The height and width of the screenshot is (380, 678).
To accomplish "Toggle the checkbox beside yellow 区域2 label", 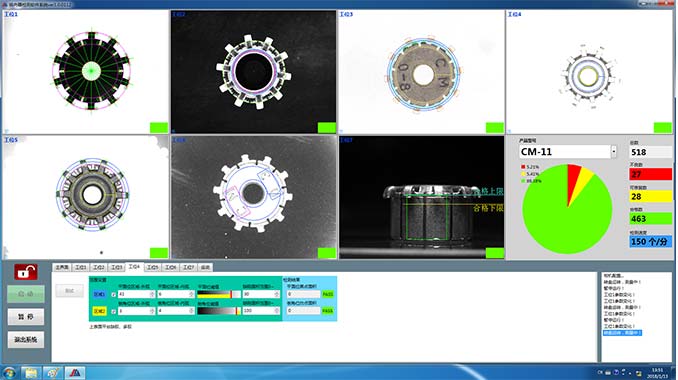I will point(113,311).
